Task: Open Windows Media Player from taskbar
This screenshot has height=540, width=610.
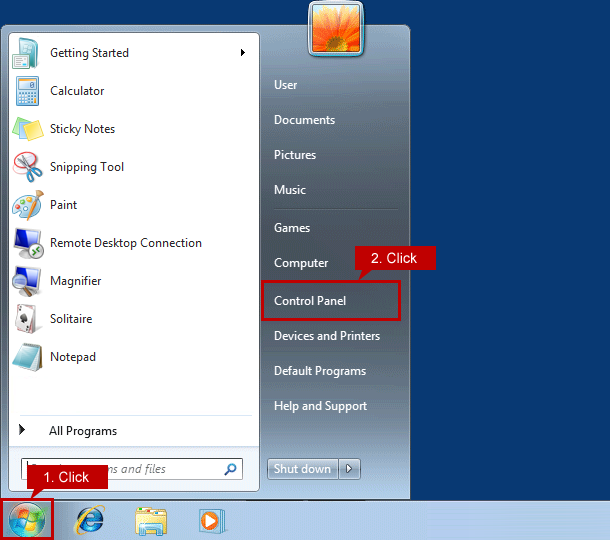Action: pyautogui.click(x=211, y=520)
